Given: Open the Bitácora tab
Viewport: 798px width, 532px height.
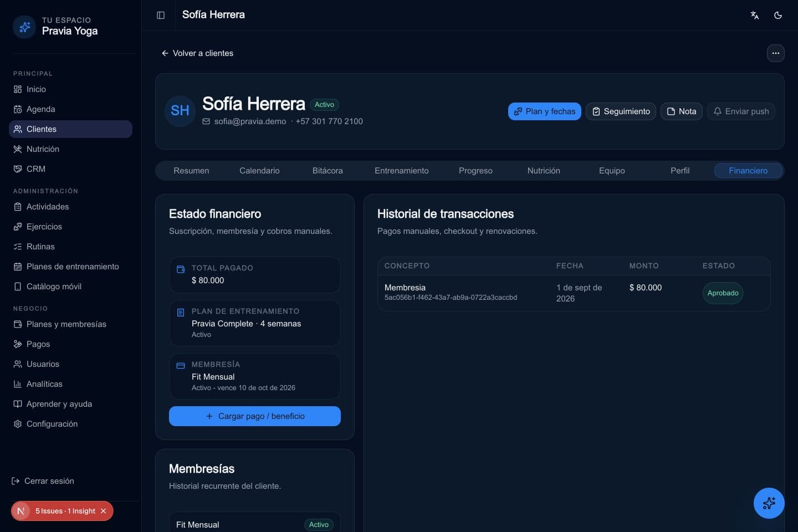Looking at the screenshot, I should click(x=328, y=171).
